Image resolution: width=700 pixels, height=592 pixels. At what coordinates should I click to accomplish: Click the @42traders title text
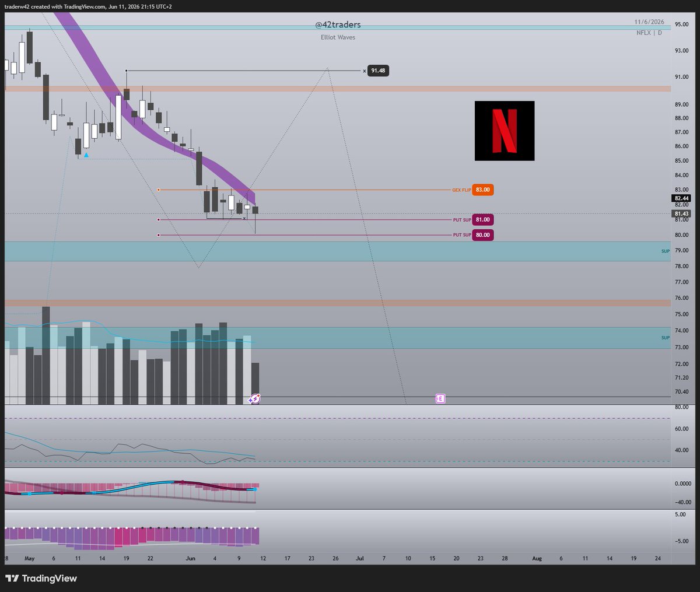(x=338, y=24)
